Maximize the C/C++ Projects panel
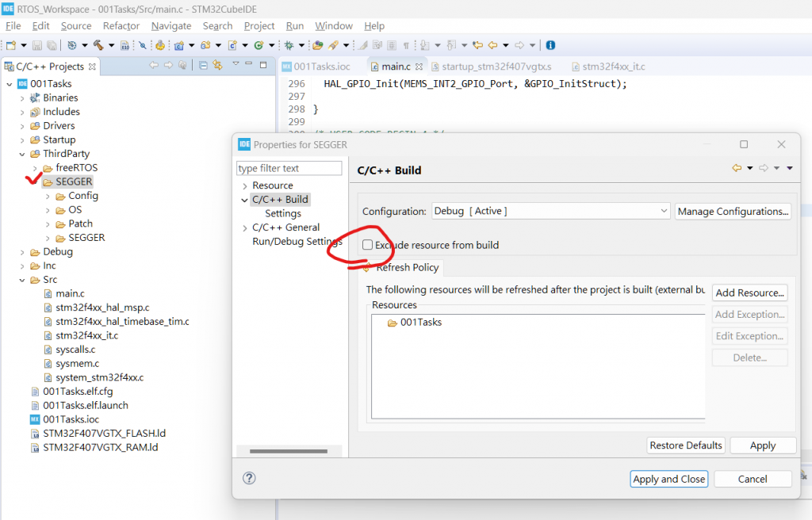Image resolution: width=812 pixels, height=520 pixels. tap(263, 65)
